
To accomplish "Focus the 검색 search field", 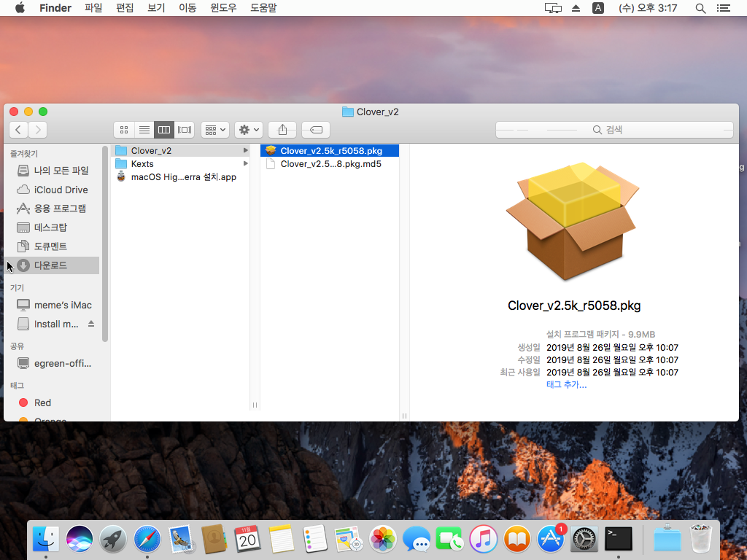I will [x=614, y=130].
